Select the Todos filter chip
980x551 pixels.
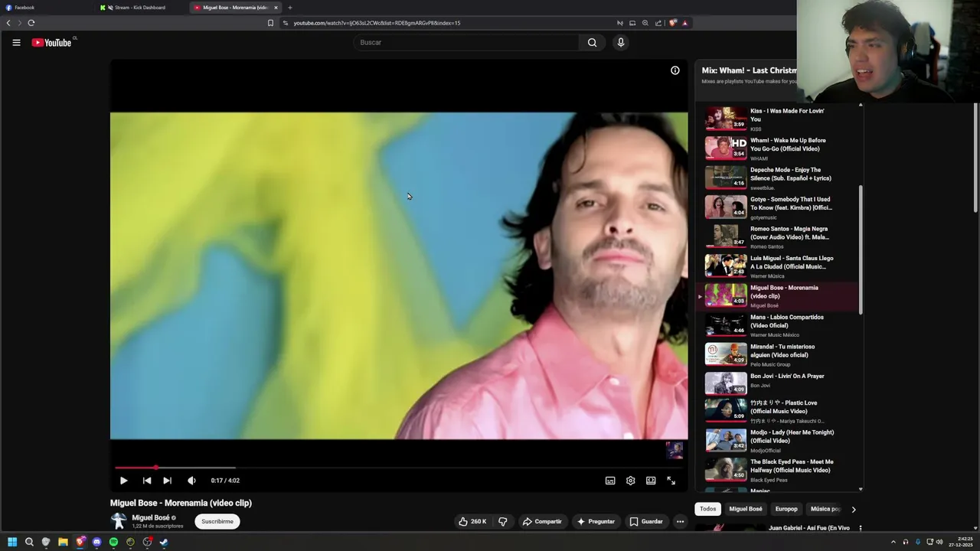707,509
